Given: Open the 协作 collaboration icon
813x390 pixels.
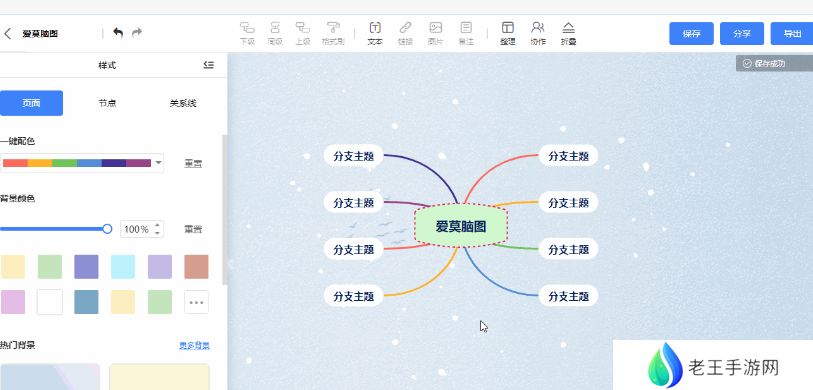Looking at the screenshot, I should [x=538, y=33].
